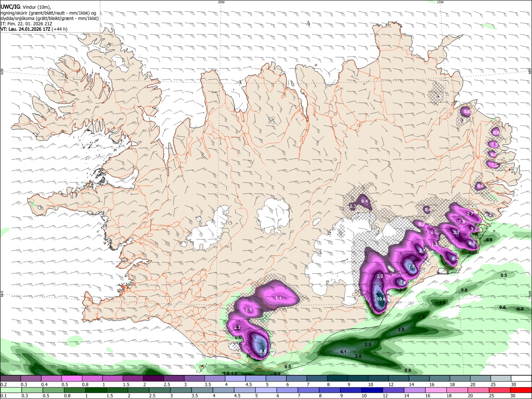532x399 pixels.
Task: Click the 'rigning/skúrir' legend description line
Action: tap(49, 13)
